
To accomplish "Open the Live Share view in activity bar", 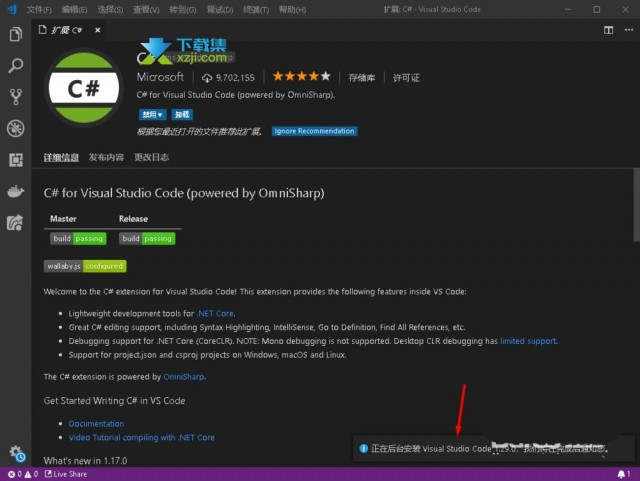I will (x=16, y=223).
